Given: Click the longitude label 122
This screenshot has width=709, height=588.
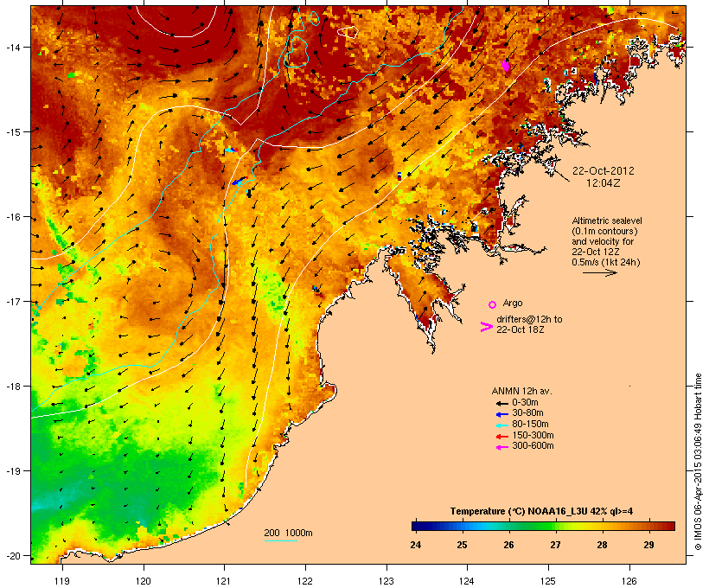Looking at the screenshot, I should click(305, 581).
